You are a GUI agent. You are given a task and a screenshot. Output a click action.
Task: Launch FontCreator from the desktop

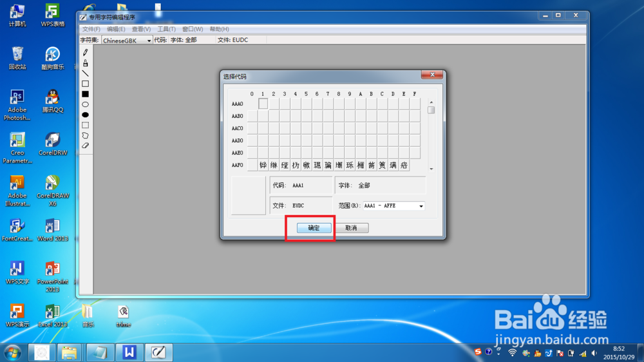coord(17,230)
